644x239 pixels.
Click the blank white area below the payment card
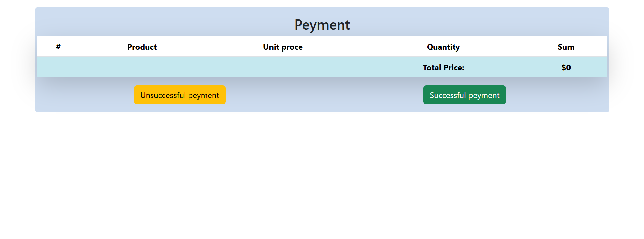coord(322,175)
